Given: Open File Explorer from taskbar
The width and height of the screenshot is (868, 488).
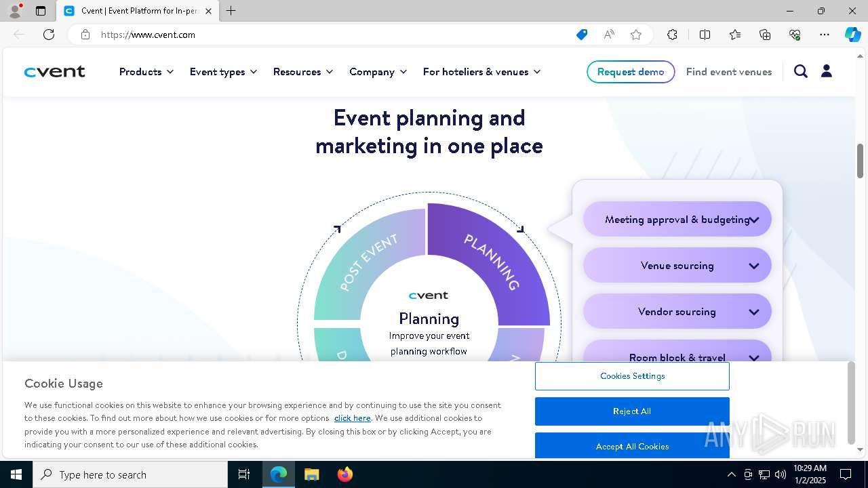Looking at the screenshot, I should 311,474.
